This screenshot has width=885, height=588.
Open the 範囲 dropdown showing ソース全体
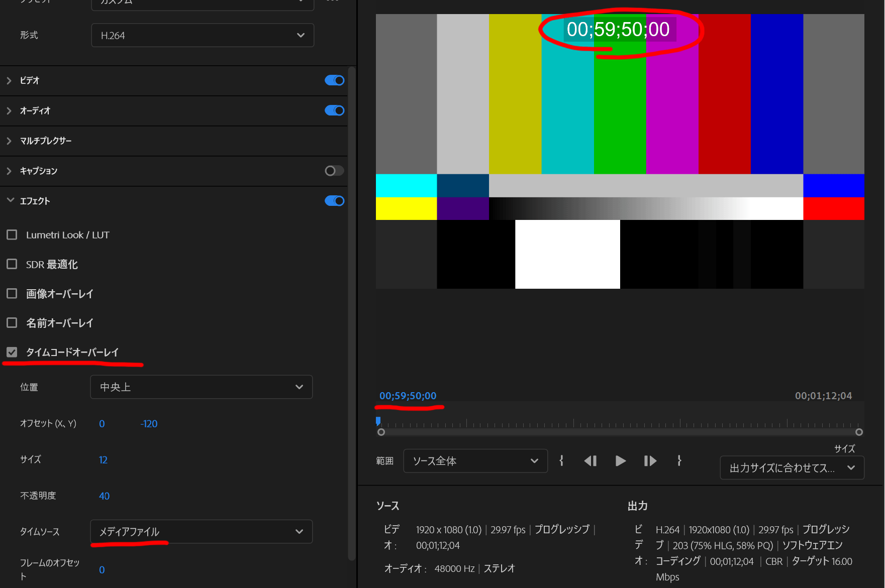point(474,460)
